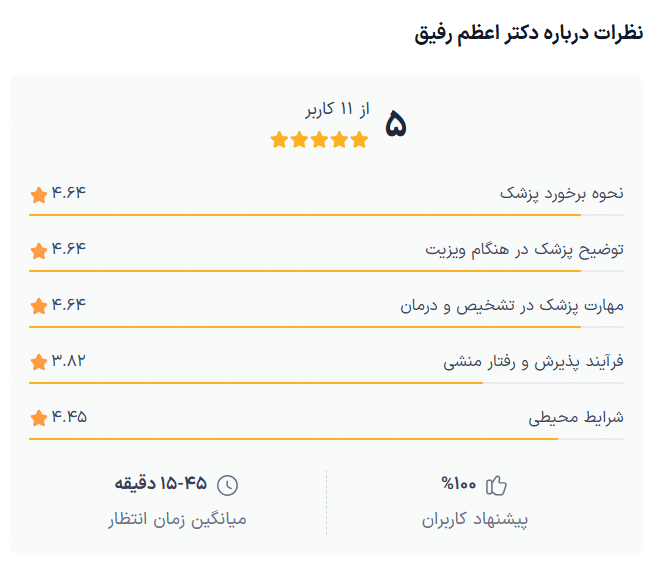Click the نظرات درباره دکتر اعظم رفیق heading

coord(528,33)
